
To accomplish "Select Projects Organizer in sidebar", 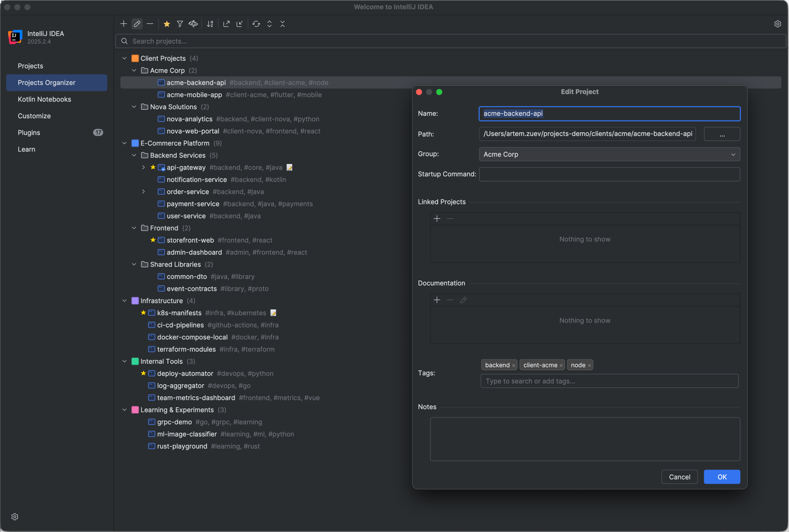I will click(x=57, y=82).
